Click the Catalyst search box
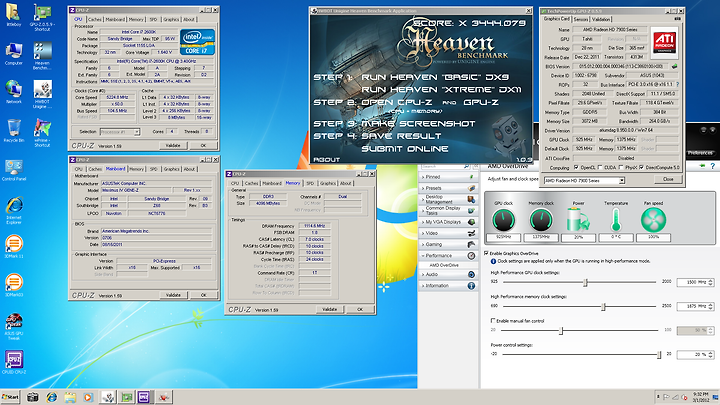Image resolution: width=720 pixels, height=405 pixels. (444, 166)
